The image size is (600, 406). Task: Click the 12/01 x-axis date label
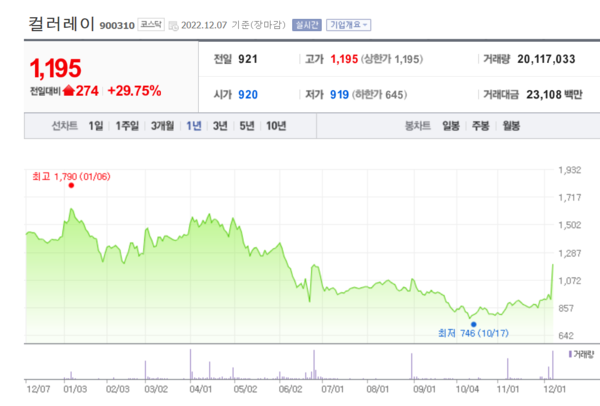[x=555, y=389]
